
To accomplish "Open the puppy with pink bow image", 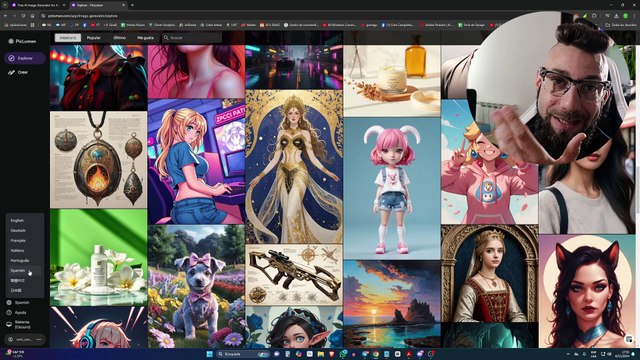I will (196, 286).
